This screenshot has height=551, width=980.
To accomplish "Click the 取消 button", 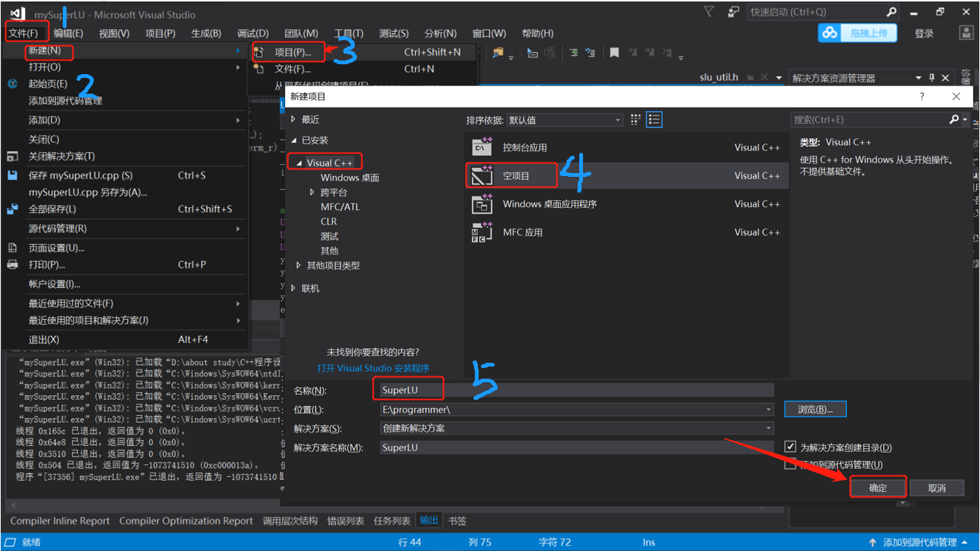I will point(937,488).
